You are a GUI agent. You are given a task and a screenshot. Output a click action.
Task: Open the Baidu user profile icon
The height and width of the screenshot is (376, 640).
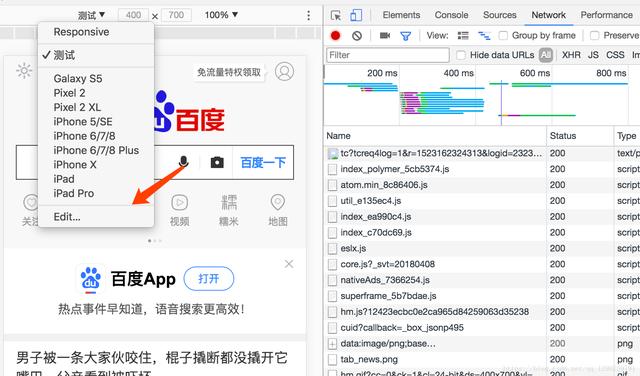pos(284,71)
